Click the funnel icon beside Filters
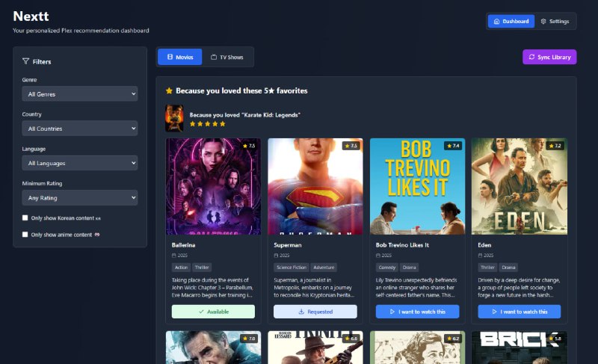 pyautogui.click(x=26, y=61)
